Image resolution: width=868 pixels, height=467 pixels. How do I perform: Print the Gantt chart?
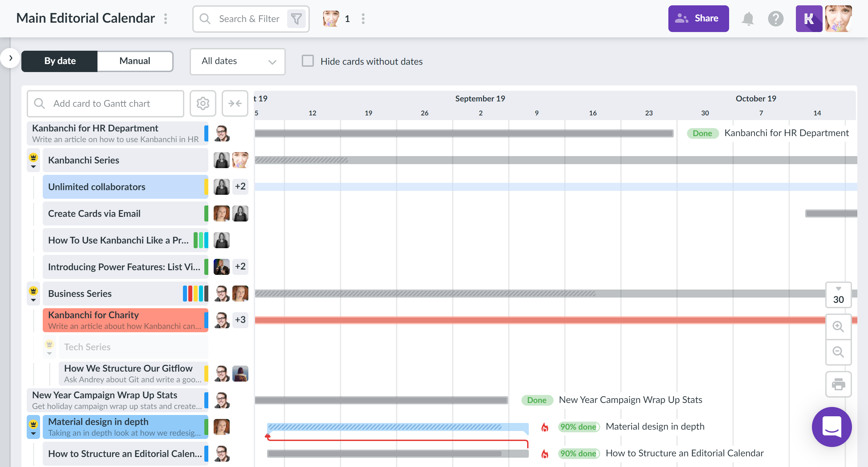click(838, 384)
